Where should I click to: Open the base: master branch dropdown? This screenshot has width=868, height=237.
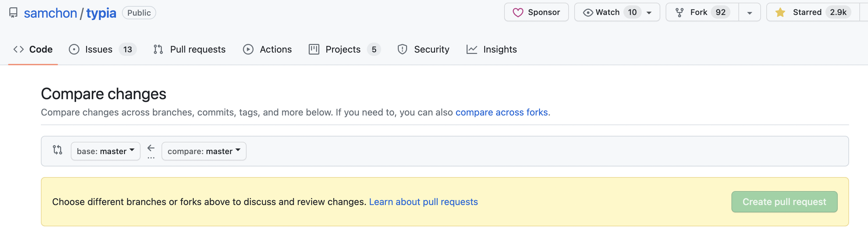click(x=105, y=151)
